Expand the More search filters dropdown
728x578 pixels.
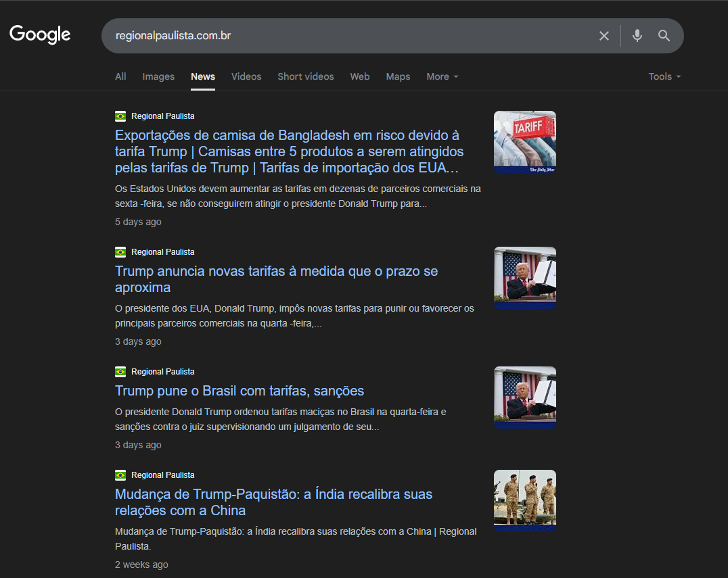442,76
